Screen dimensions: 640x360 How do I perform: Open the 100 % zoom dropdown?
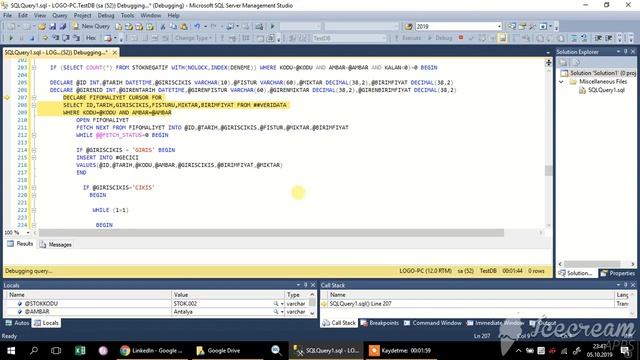click(28, 233)
